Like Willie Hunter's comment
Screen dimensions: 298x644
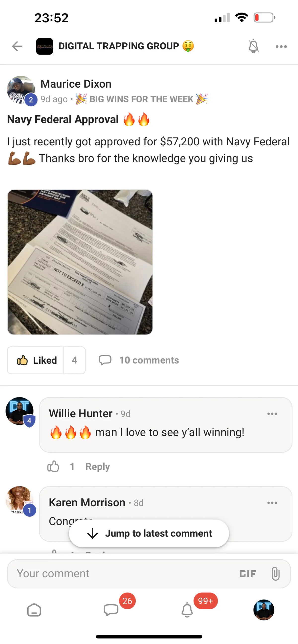[53, 466]
